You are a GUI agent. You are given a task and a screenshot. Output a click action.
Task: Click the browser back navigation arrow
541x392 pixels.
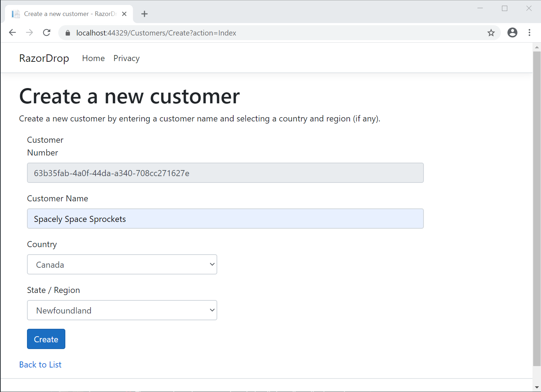coord(12,32)
